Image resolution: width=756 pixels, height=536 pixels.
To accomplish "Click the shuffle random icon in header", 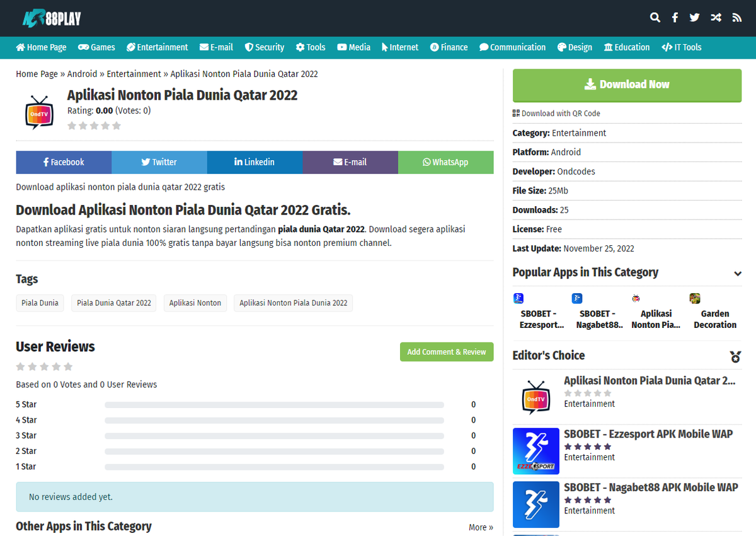I will coord(716,18).
